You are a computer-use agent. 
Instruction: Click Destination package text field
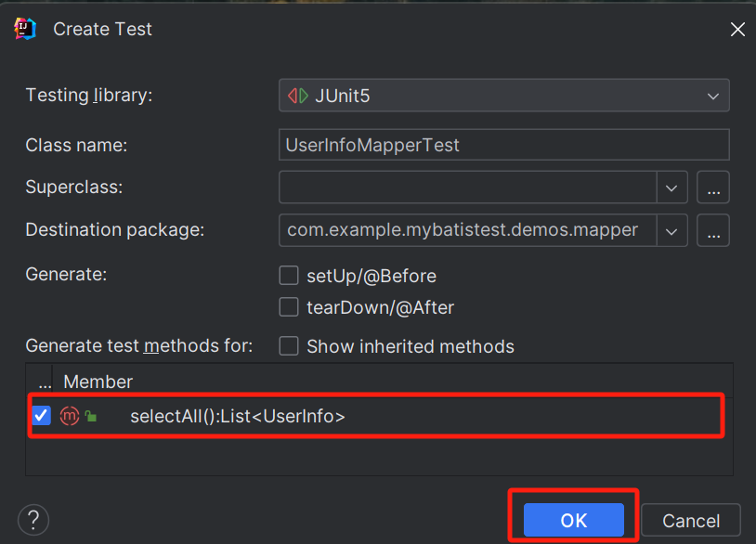click(468, 230)
